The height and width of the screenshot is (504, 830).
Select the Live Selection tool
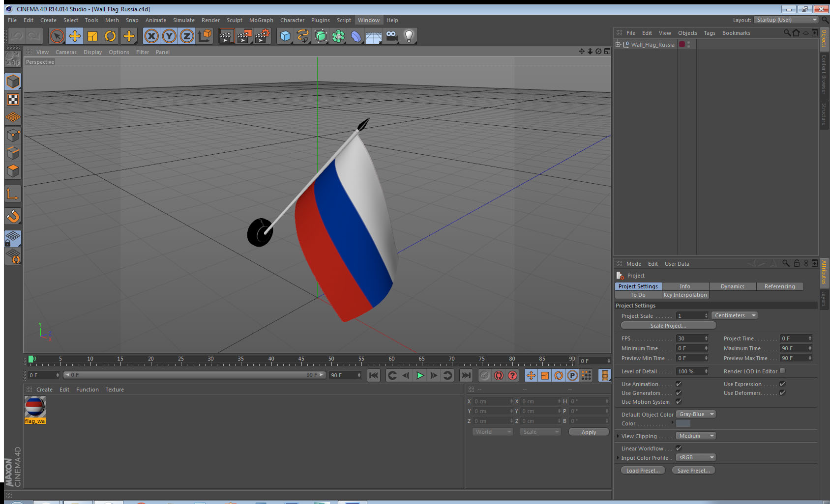[57, 36]
